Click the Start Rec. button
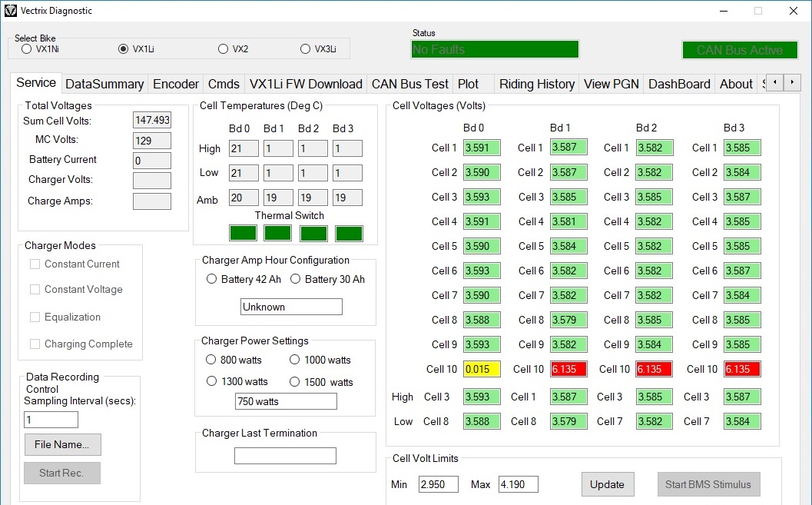 click(x=61, y=473)
